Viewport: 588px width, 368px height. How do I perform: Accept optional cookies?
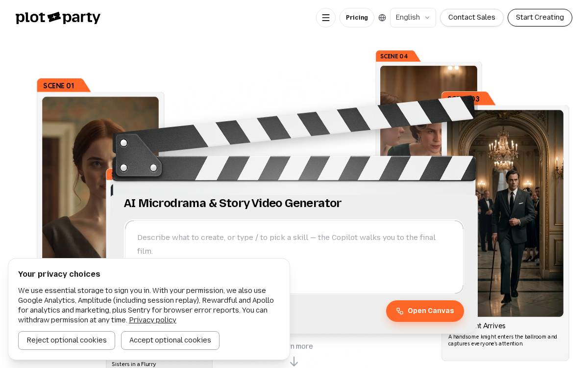click(x=170, y=341)
